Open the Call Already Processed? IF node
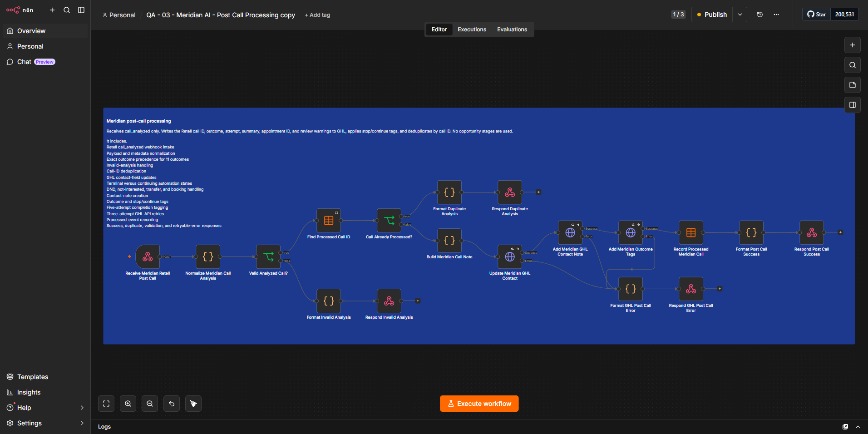This screenshot has width=868, height=434. (389, 221)
